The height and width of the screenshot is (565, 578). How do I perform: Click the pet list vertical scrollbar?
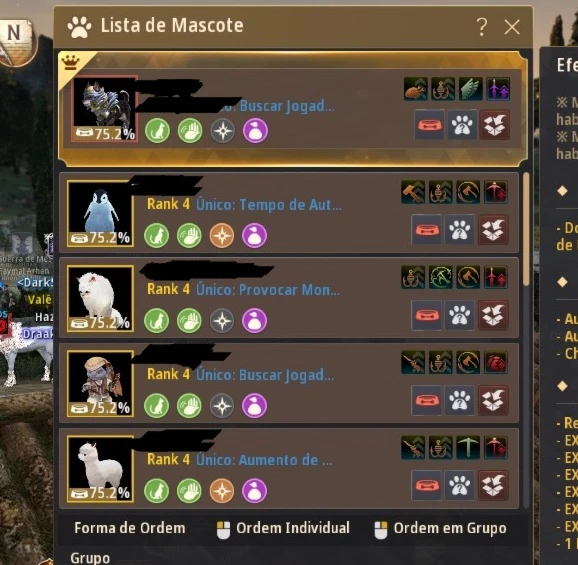coord(526,229)
